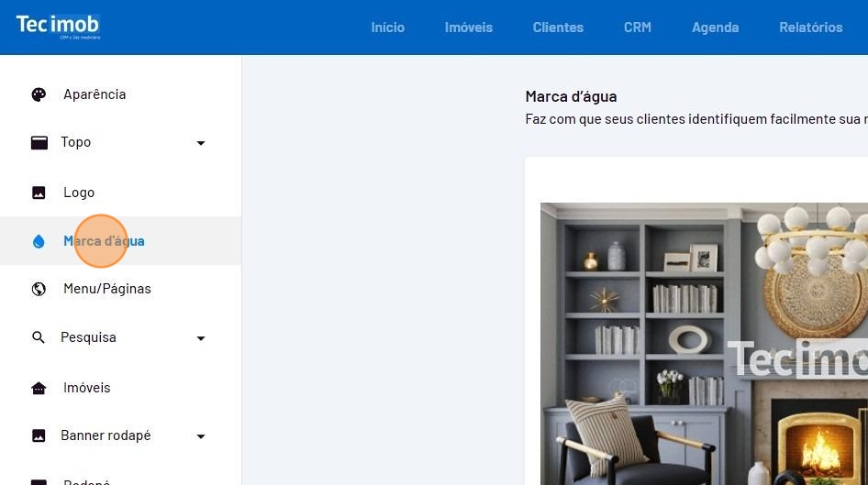
Task: Open Relatórios from the top navigation
Action: pyautogui.click(x=810, y=28)
